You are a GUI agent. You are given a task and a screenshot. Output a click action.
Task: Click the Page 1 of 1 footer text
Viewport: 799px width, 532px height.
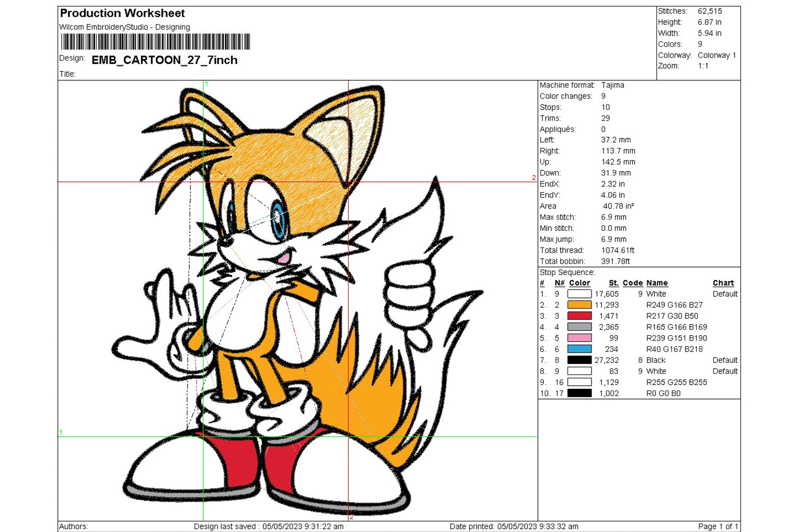(718, 526)
